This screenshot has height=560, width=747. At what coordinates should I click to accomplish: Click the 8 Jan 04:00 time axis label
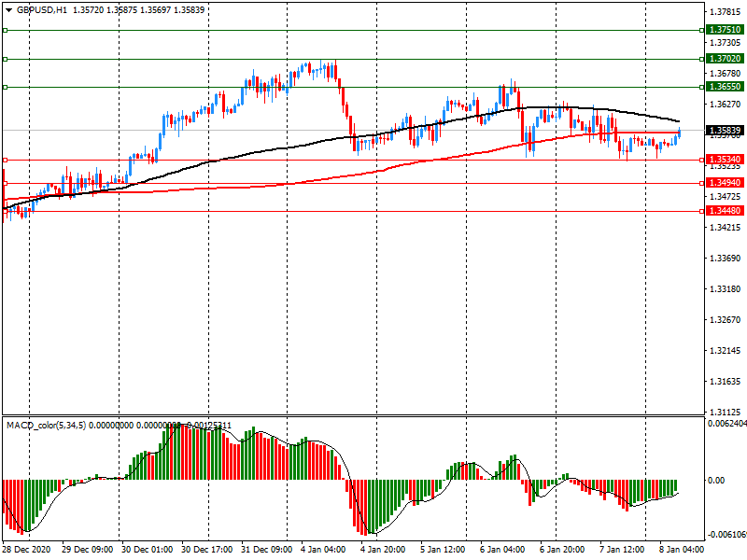click(682, 550)
